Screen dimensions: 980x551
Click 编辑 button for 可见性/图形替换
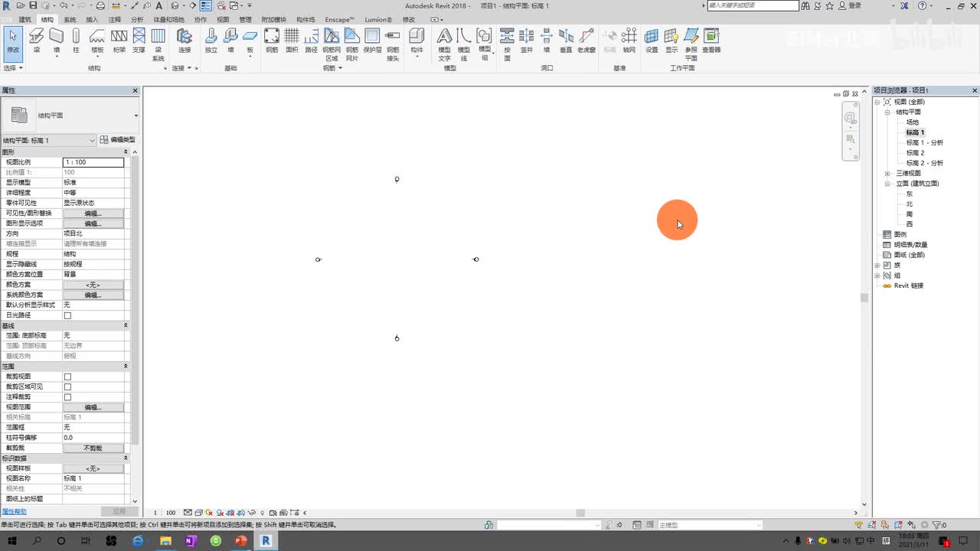(93, 214)
